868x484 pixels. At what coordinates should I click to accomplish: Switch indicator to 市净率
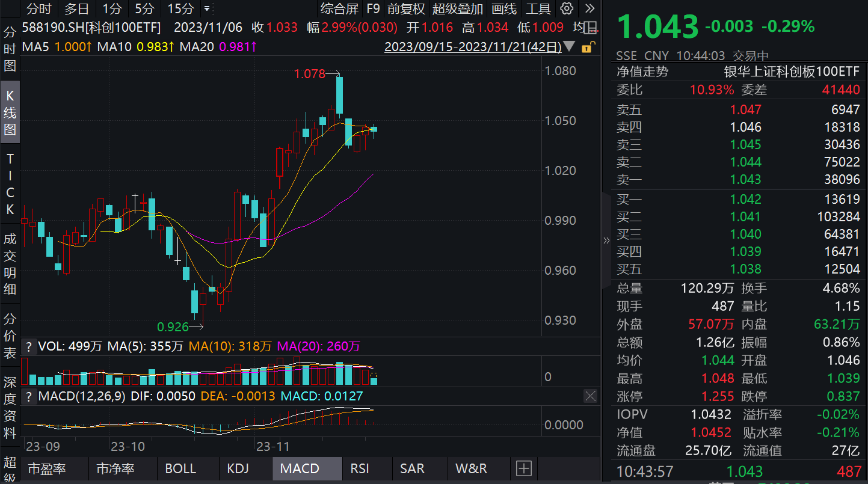pyautogui.click(x=115, y=469)
